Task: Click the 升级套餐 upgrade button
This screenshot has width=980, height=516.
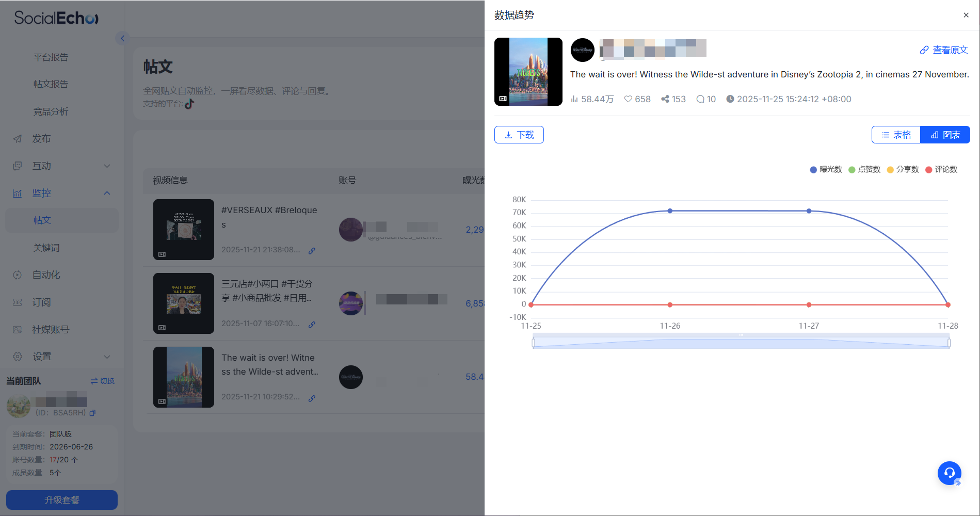Action: [x=62, y=500]
